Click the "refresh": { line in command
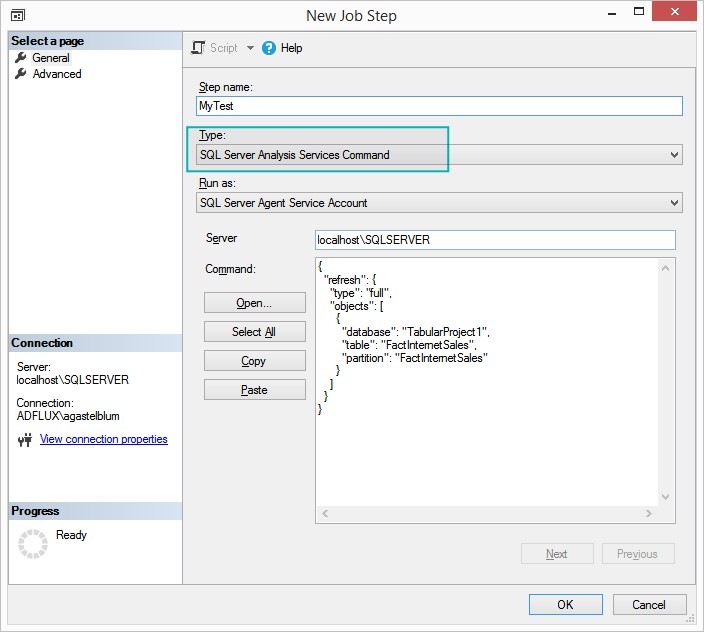The width and height of the screenshot is (704, 632). coord(350,280)
